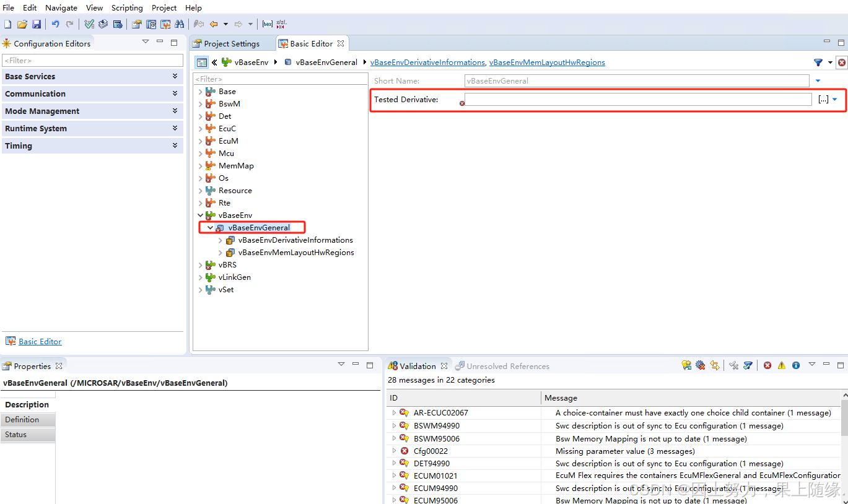Select vBaseEnvMemLayoutHwRegions in the tree
Screen dimensions: 848x504
click(x=296, y=253)
